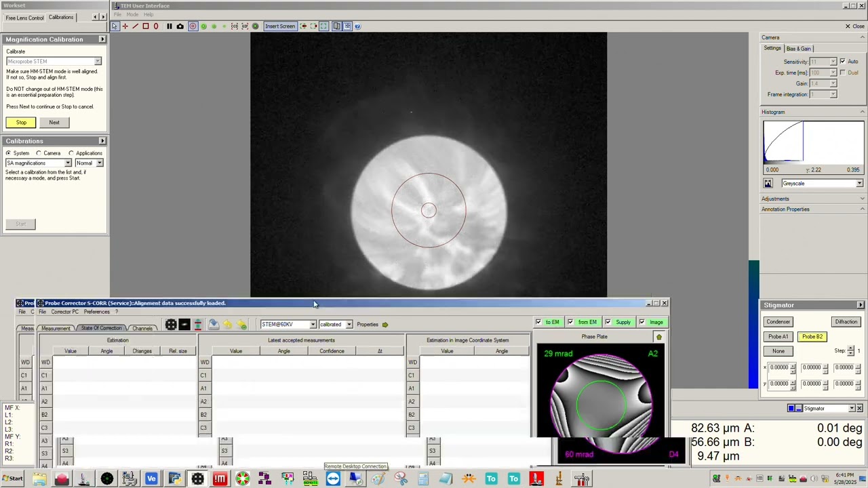The width and height of the screenshot is (868, 488).
Task: Select the red rectangle annotation tool
Action: [x=145, y=26]
